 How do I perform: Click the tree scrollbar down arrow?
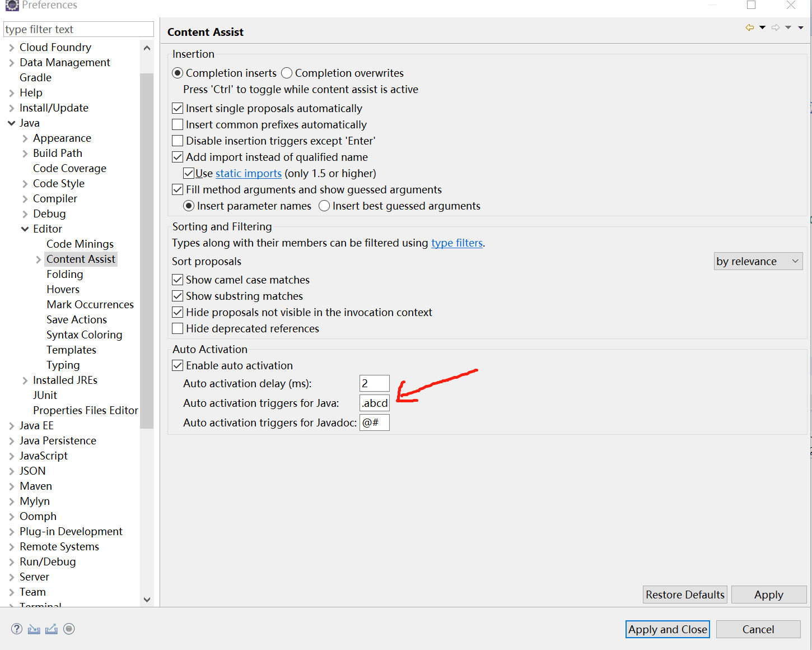click(147, 600)
